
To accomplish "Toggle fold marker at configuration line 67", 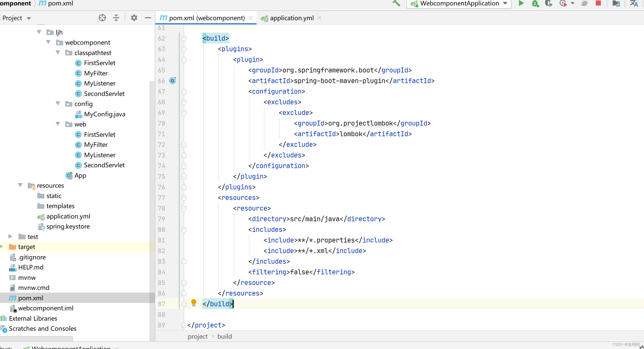I will coord(184,92).
